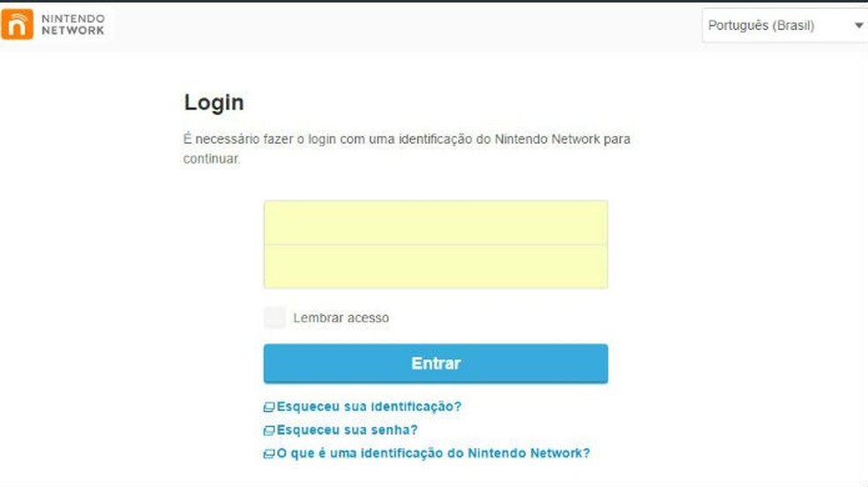
Task: Click the login instruction paragraph text
Action: pyautogui.click(x=407, y=148)
